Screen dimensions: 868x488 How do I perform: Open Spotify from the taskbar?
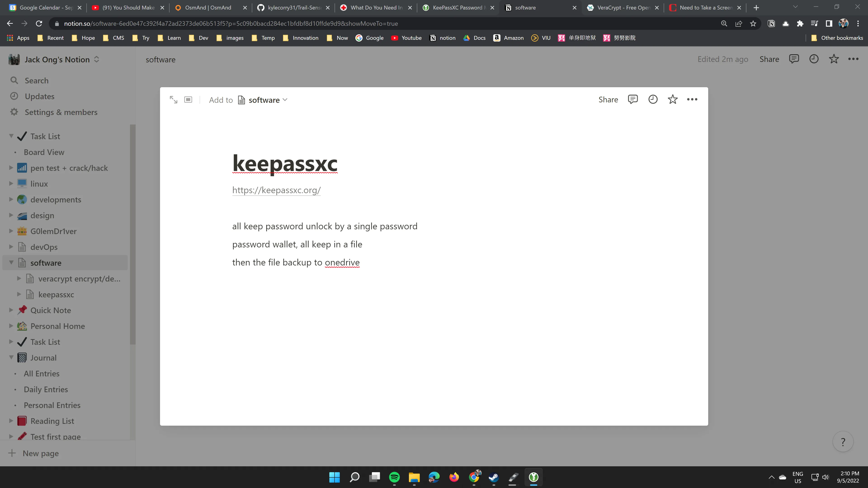pyautogui.click(x=394, y=477)
